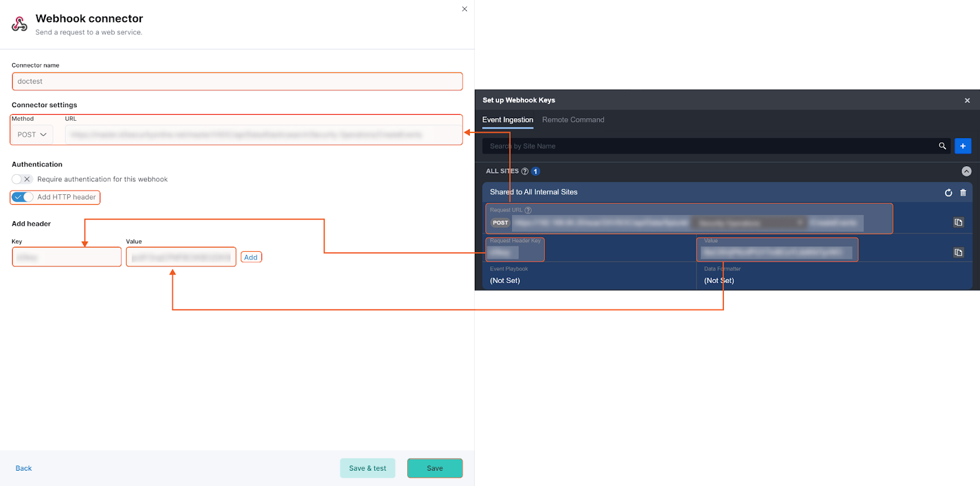Collapse the ALL SITES section
The height and width of the screenshot is (486, 980).
(x=966, y=172)
